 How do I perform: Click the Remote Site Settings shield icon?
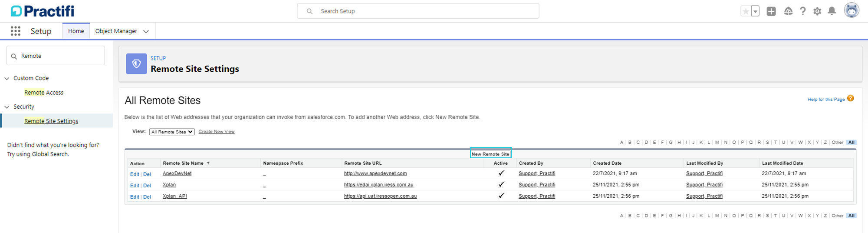coord(136,64)
